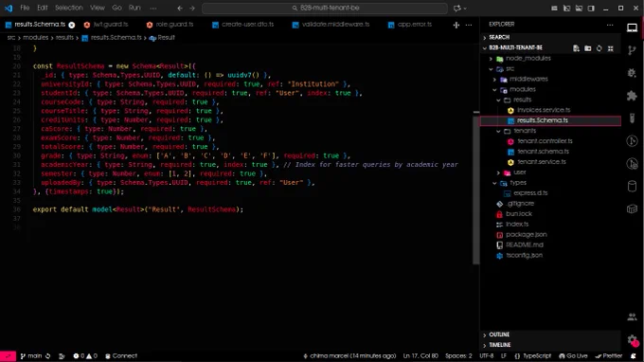Open the notifications bell in status bar
This screenshot has height=362, width=644.
(634, 355)
